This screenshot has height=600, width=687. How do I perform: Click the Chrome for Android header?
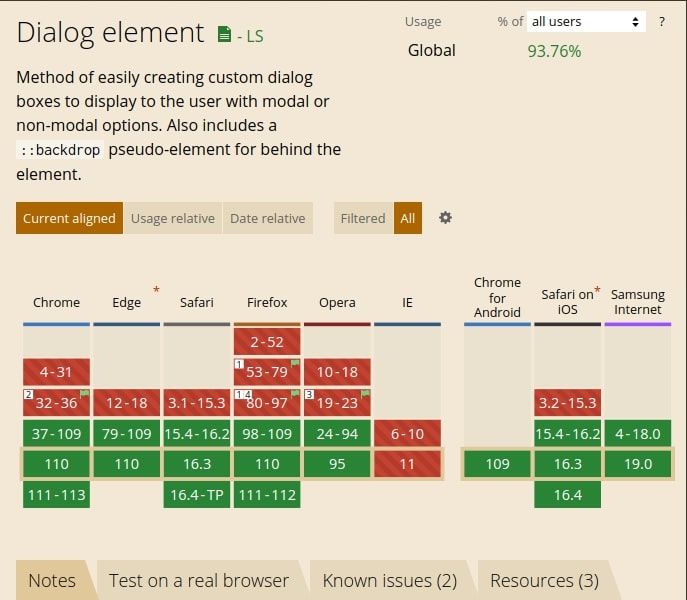(497, 297)
